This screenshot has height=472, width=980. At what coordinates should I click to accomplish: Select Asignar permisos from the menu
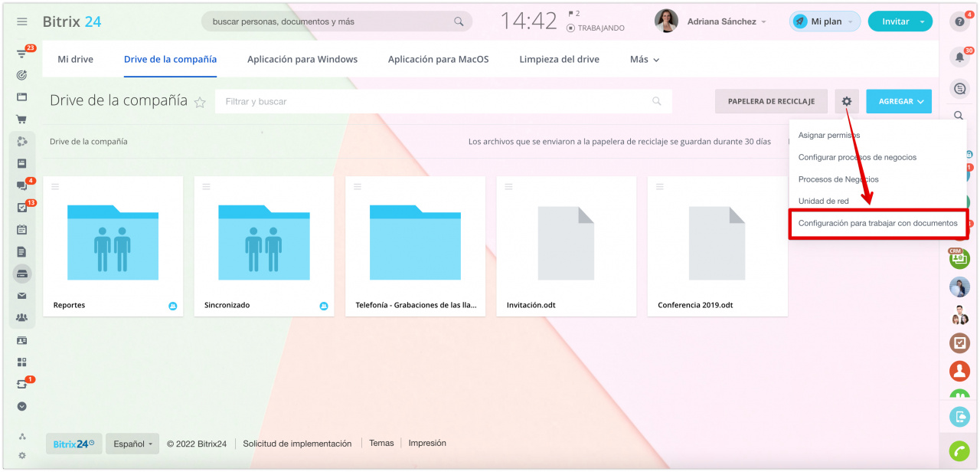click(829, 135)
